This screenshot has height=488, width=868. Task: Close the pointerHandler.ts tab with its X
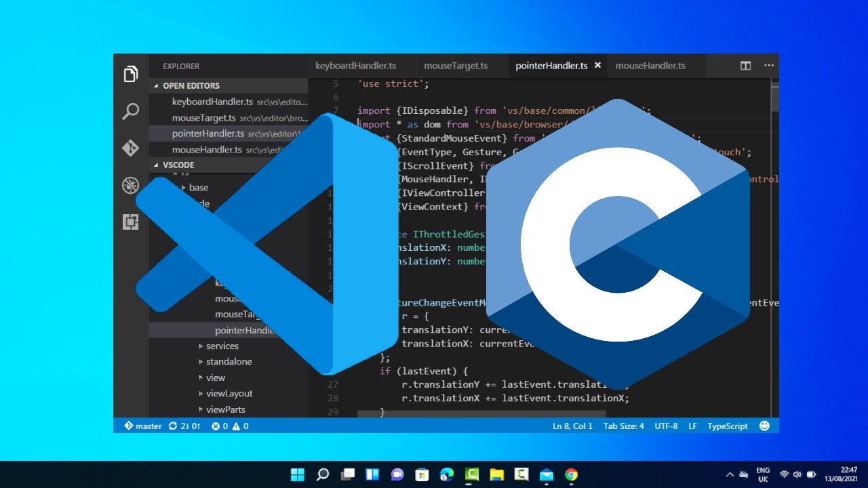click(x=597, y=66)
